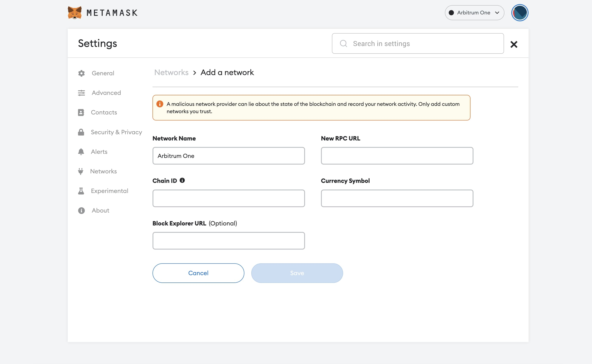This screenshot has width=592, height=364.
Task: Focus the Block Explorer URL input
Action: 229,241
